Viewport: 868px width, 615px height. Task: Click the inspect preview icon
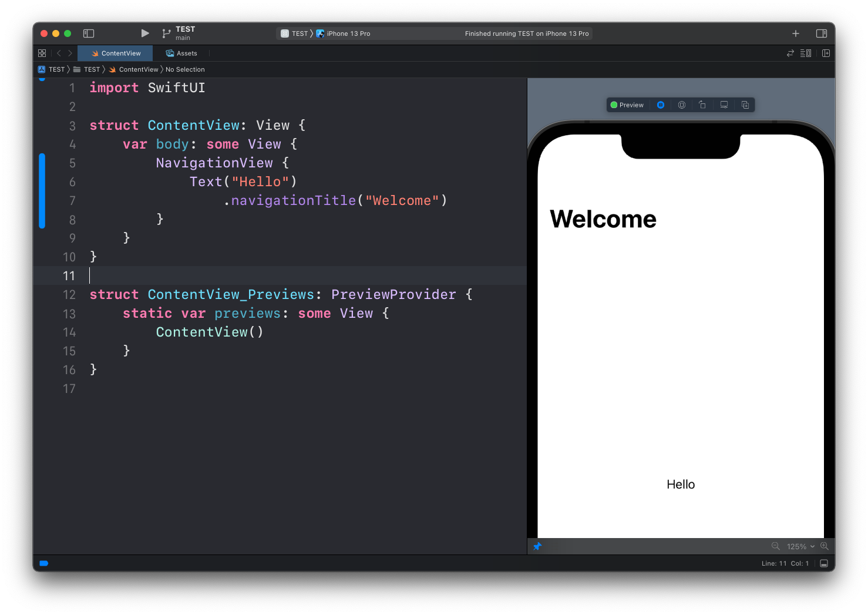point(682,105)
